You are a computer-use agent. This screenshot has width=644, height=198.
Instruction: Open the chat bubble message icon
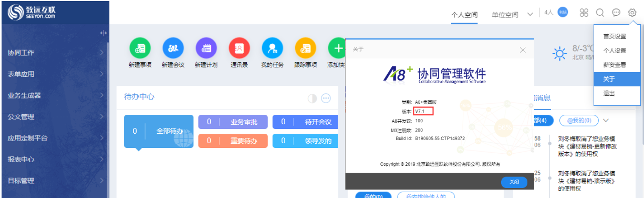616,13
